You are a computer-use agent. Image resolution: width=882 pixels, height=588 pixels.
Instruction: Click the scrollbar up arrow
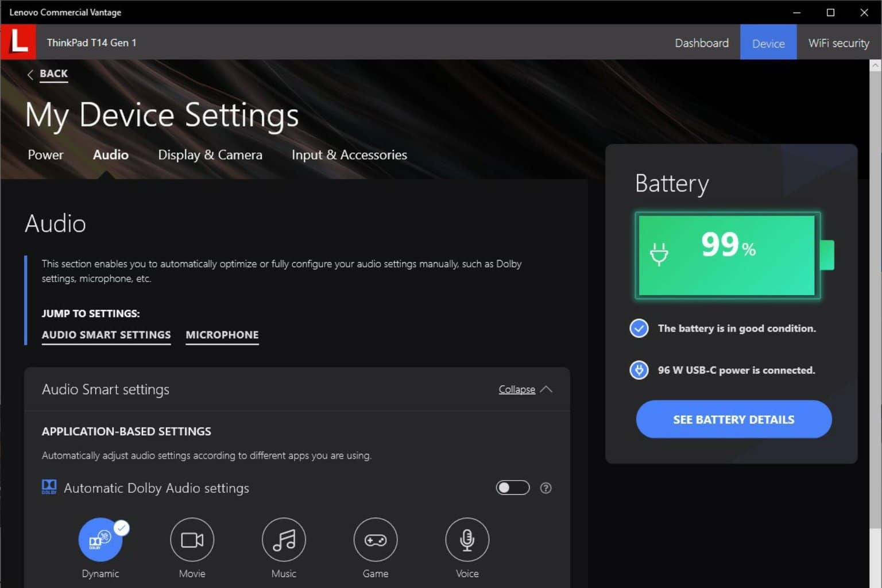pos(875,65)
